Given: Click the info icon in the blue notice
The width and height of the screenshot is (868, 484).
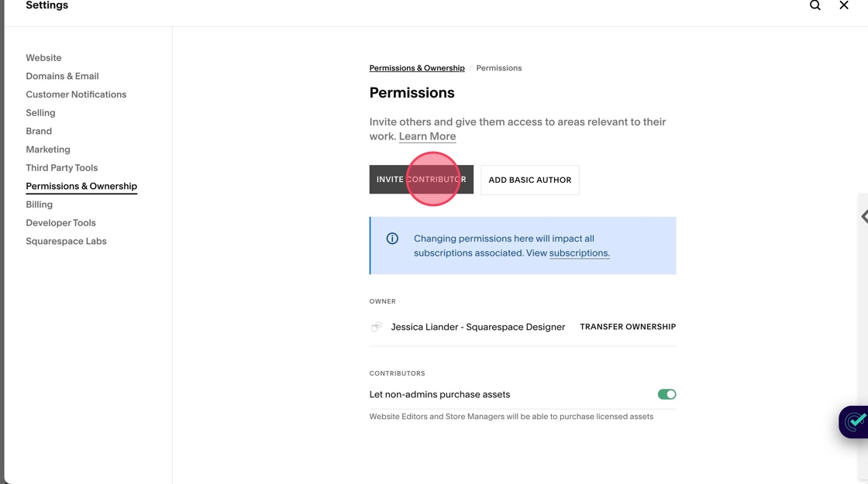Looking at the screenshot, I should [392, 239].
